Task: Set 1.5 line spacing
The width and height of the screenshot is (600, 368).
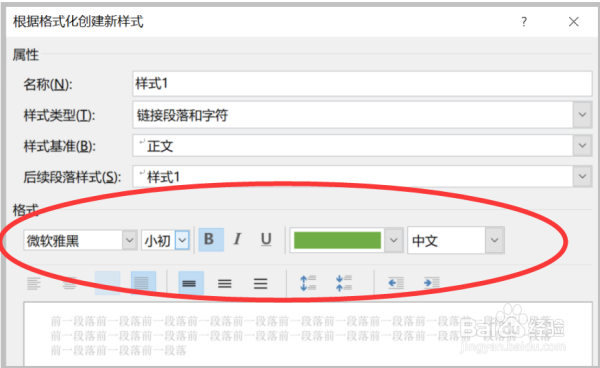Action: click(x=225, y=283)
